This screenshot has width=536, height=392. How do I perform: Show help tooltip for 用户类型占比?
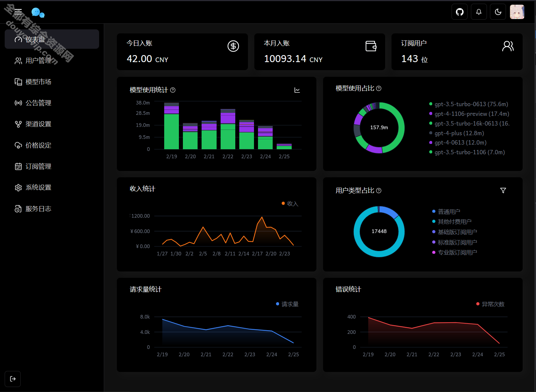tap(378, 190)
